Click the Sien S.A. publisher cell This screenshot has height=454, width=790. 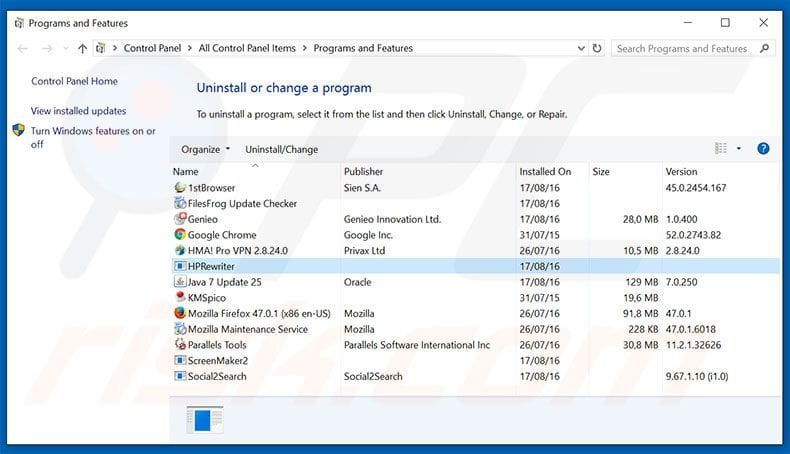click(x=362, y=187)
